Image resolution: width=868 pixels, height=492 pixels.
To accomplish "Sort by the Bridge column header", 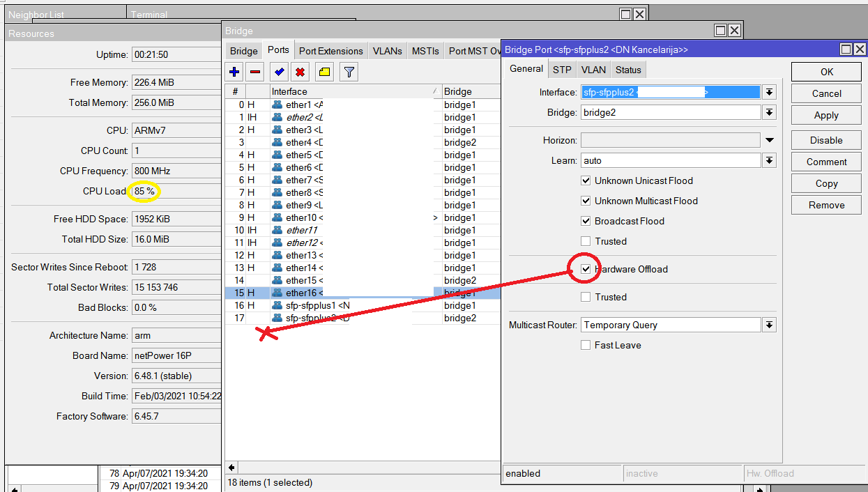I will (x=471, y=91).
